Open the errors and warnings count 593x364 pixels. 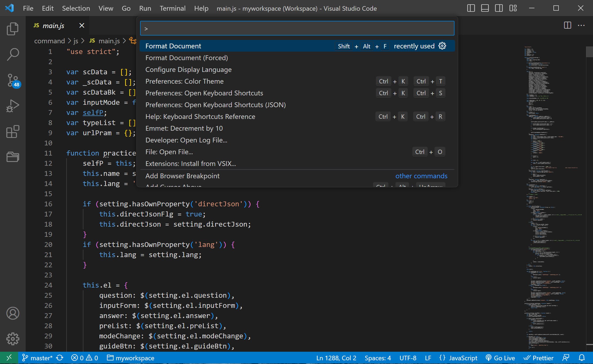[x=85, y=358]
